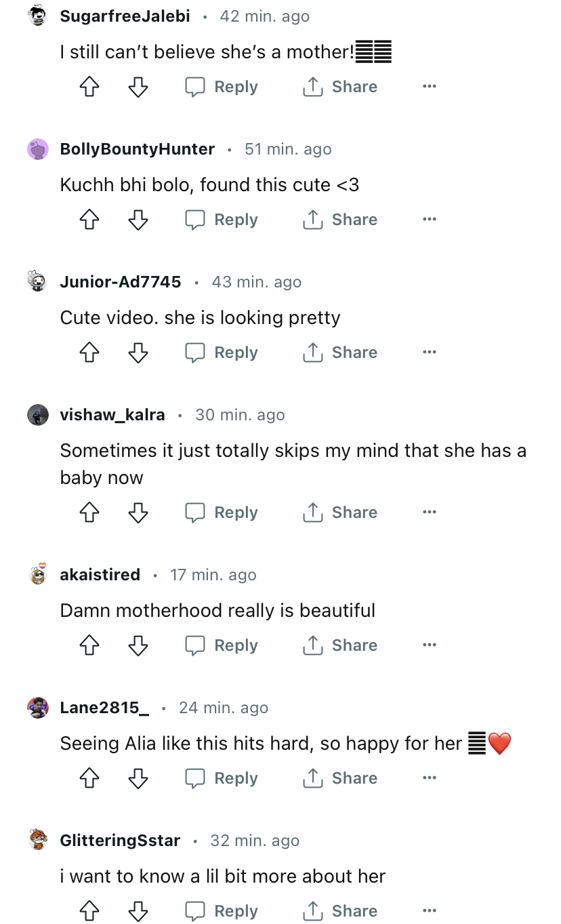This screenshot has width=561, height=924.
Task: Click Lane2815_'s profile avatar
Action: click(x=38, y=708)
